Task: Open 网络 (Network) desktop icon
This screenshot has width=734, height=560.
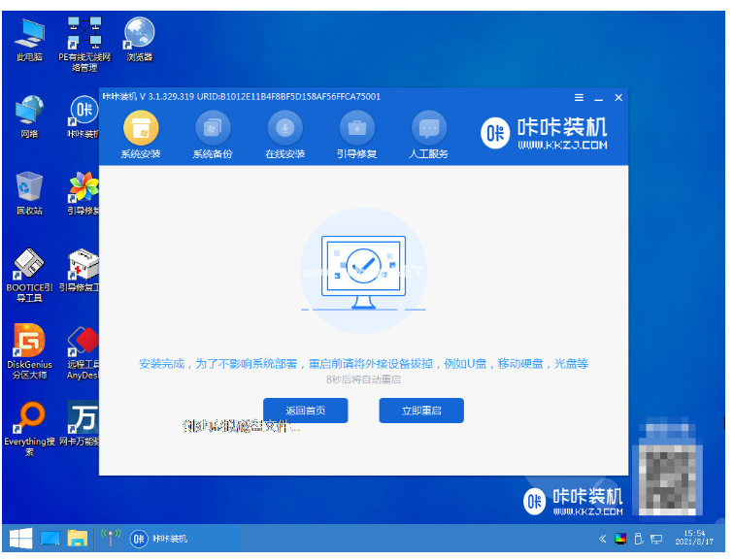Action: [x=29, y=112]
